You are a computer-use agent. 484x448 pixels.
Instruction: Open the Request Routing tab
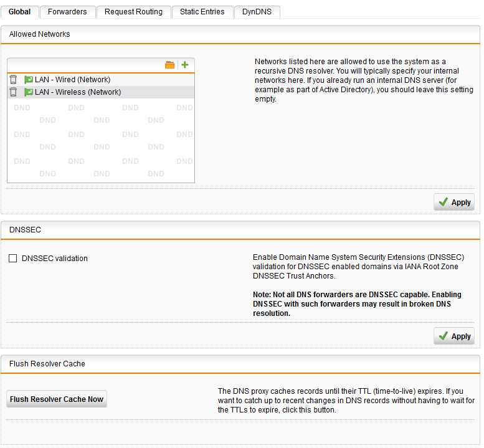click(x=133, y=12)
